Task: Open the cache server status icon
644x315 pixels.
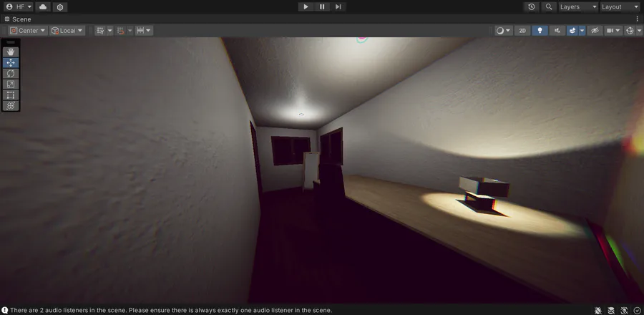Action: click(611, 311)
